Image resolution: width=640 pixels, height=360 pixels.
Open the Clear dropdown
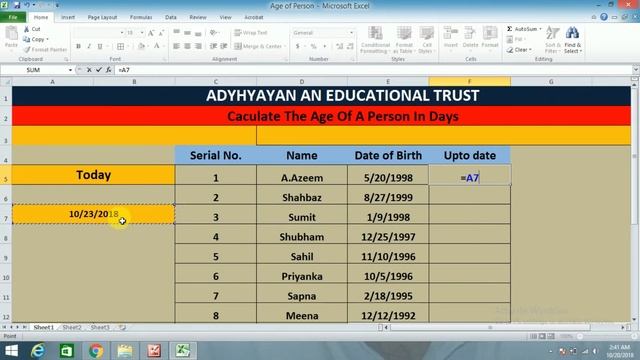[530, 50]
